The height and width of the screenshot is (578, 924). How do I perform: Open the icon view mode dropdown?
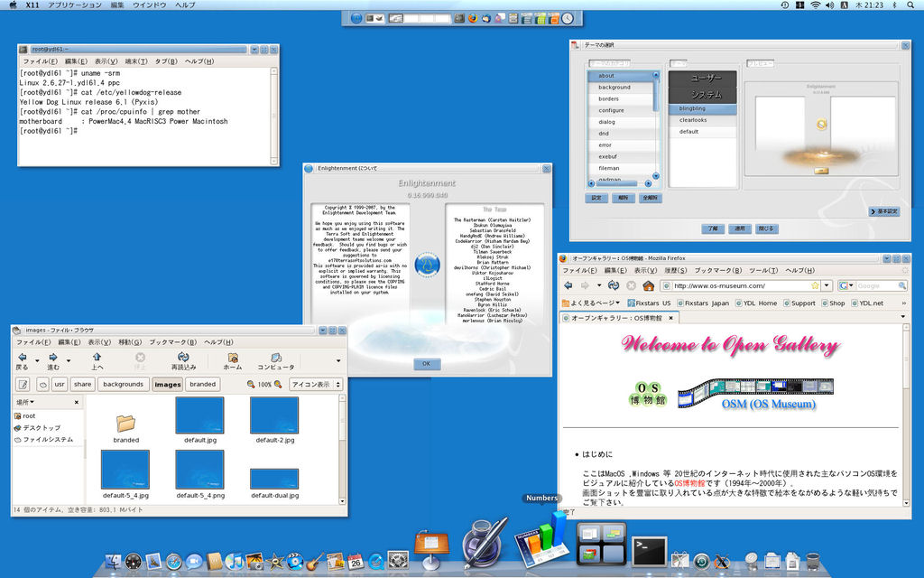316,385
